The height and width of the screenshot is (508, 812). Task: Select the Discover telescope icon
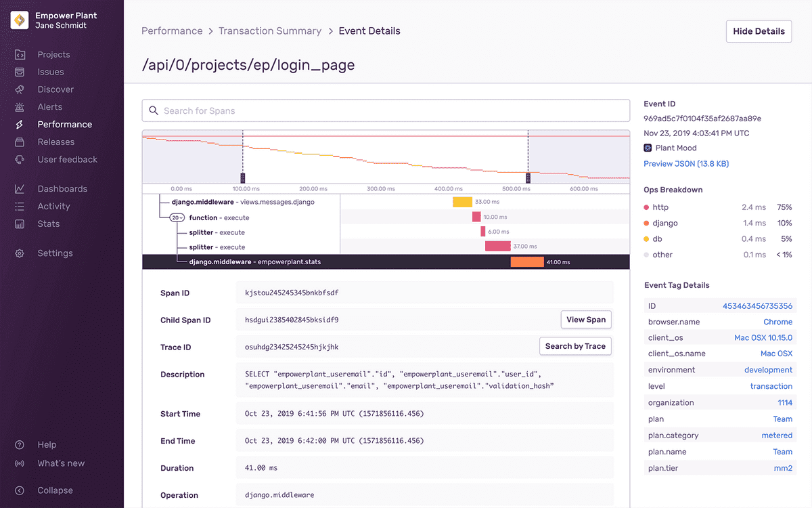tap(20, 89)
